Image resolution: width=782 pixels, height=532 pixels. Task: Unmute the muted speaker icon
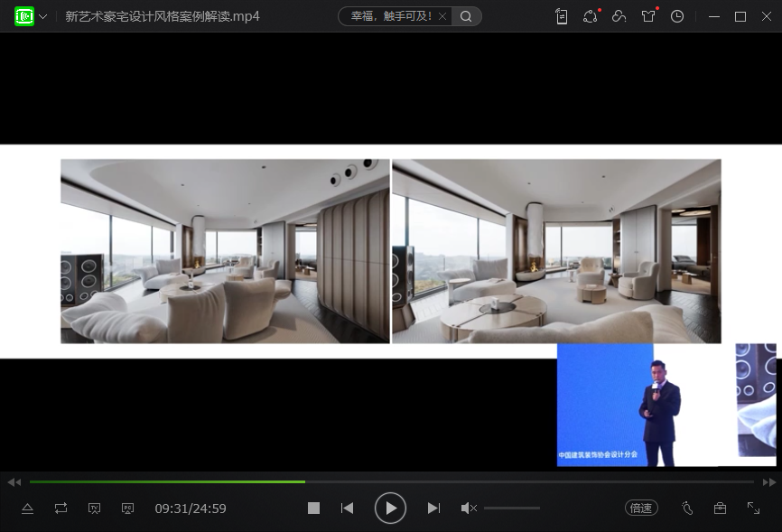(x=469, y=508)
